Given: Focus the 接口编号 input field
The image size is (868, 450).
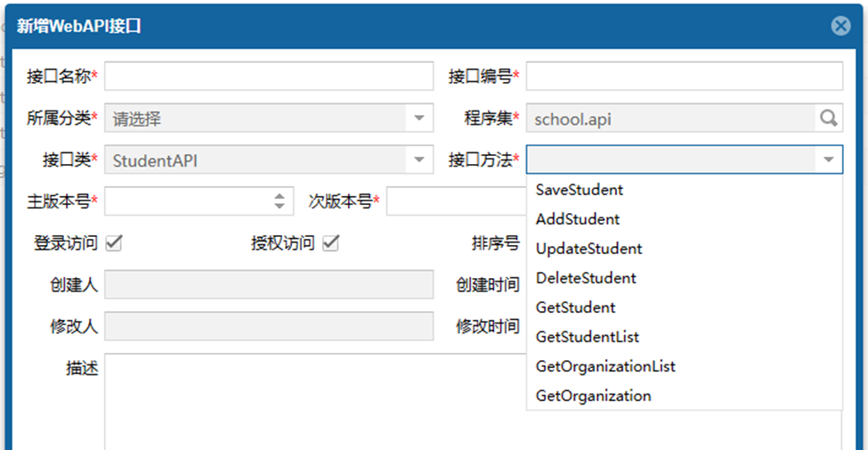Looking at the screenshot, I should 685,76.
